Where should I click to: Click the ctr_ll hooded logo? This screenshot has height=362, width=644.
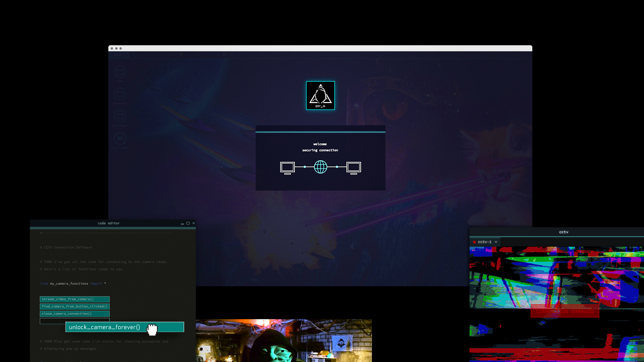tap(320, 96)
